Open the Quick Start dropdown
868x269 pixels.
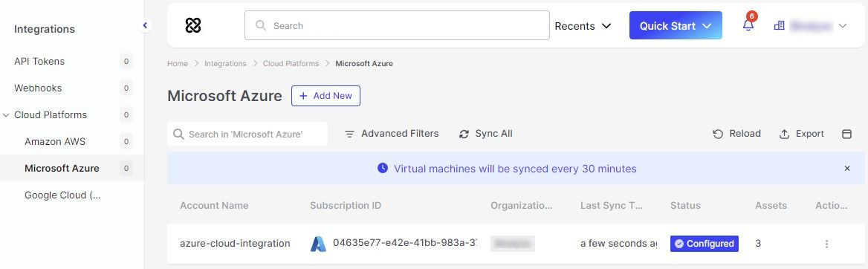pos(676,25)
